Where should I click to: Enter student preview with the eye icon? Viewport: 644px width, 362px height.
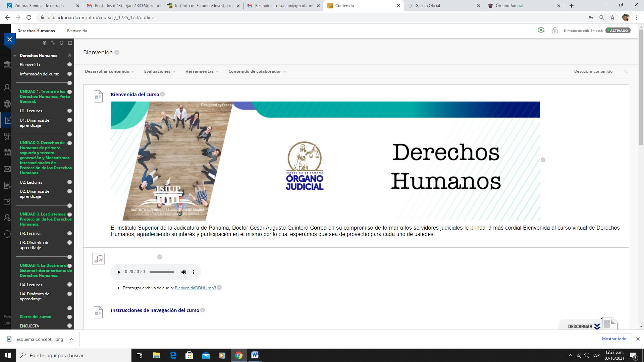(541, 31)
